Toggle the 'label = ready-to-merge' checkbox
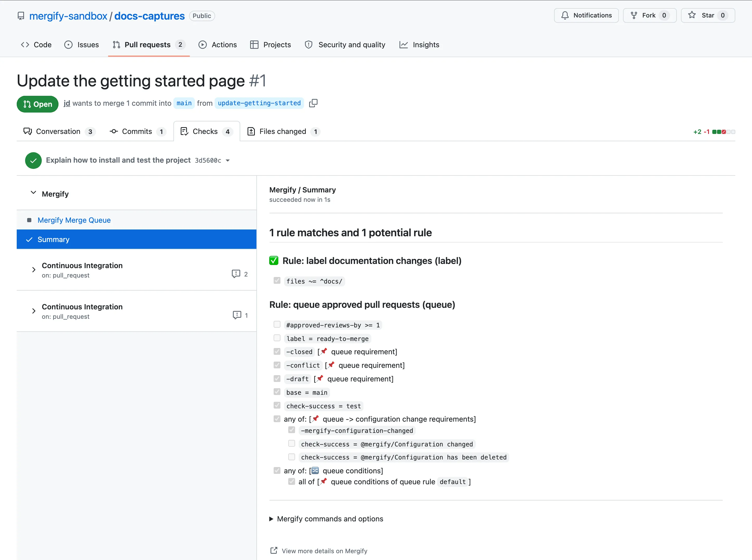The height and width of the screenshot is (560, 752). pyautogui.click(x=277, y=338)
